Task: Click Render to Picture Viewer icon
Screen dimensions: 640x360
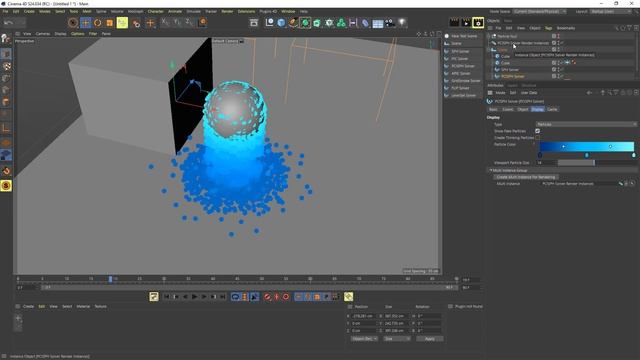Action: (466, 23)
